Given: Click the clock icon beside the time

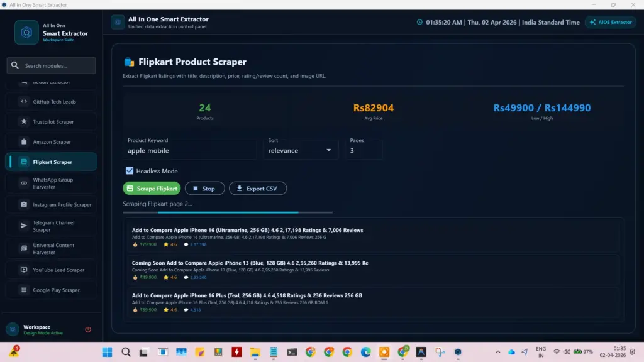Looking at the screenshot, I should [419, 22].
